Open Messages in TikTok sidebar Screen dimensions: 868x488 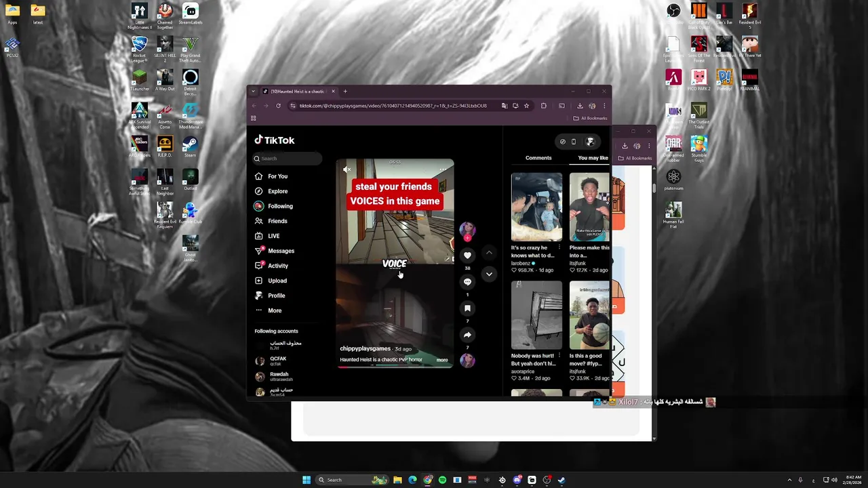click(275, 251)
